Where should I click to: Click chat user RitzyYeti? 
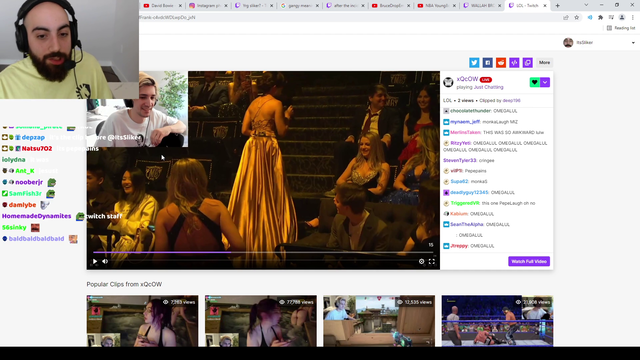click(x=460, y=143)
